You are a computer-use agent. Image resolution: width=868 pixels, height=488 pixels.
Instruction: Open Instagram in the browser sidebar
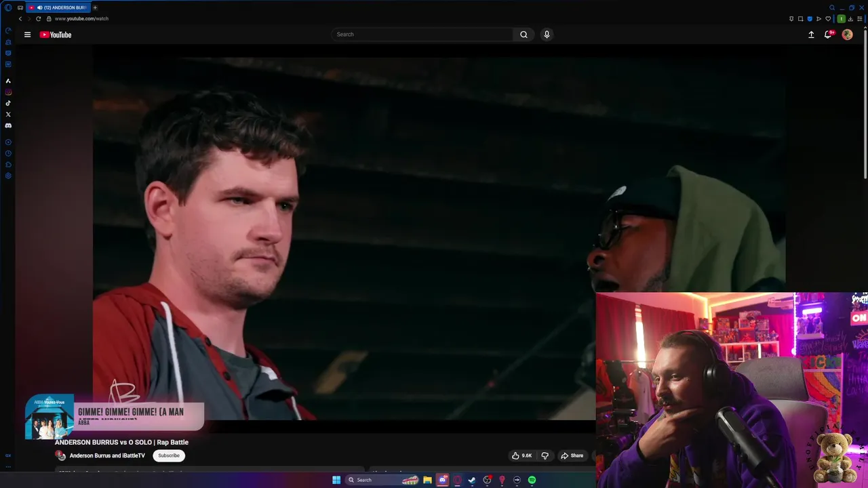8,92
